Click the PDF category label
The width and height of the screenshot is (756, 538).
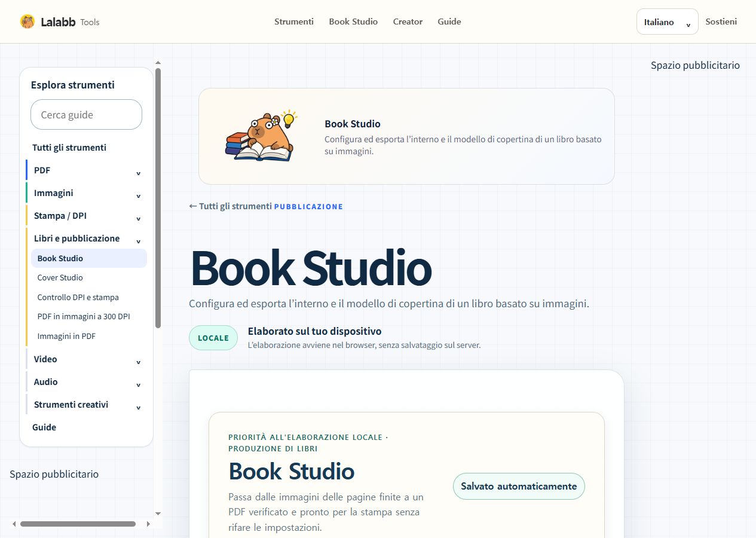42,170
